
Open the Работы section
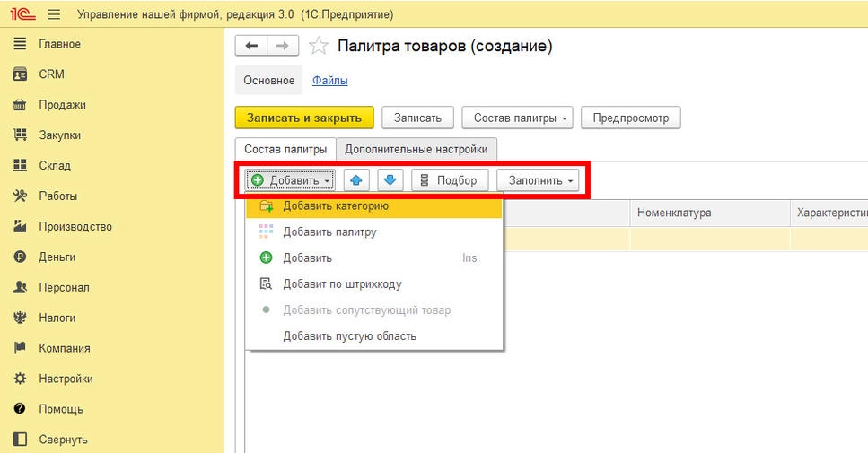[x=57, y=196]
